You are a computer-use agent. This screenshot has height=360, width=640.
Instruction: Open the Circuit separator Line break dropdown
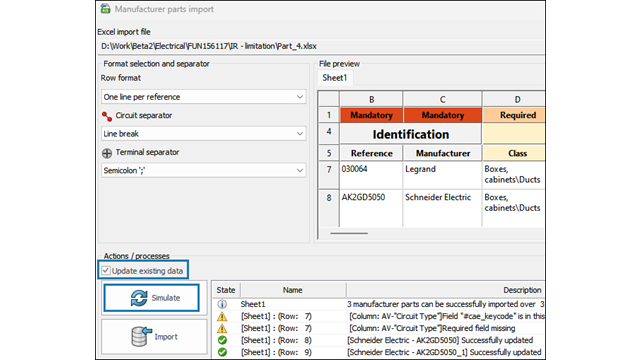pos(204,133)
